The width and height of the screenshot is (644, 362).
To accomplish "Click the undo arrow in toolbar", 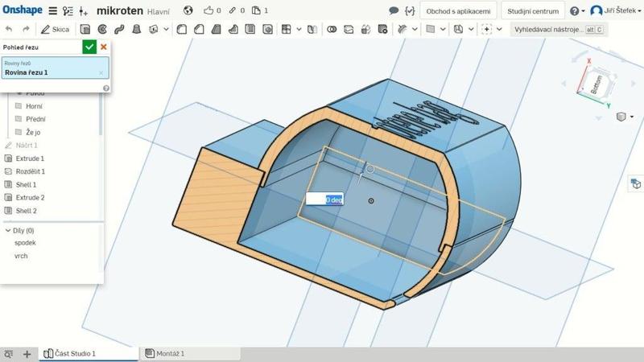I will (9, 29).
